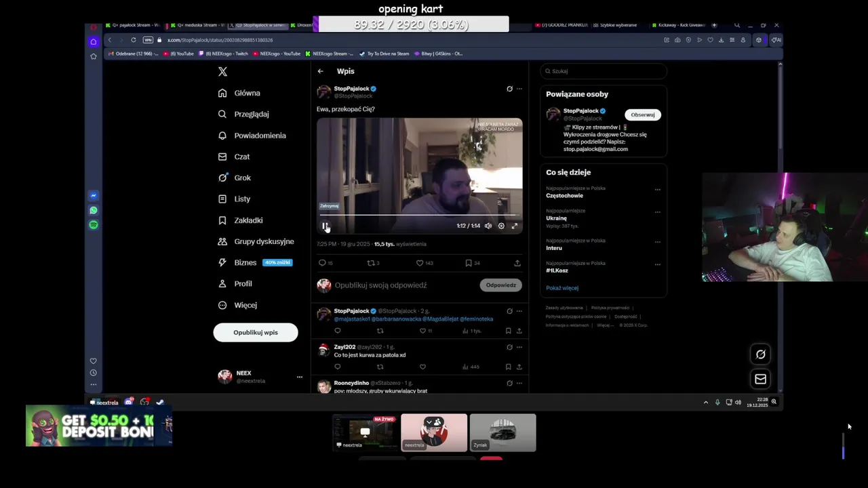Viewport: 868px width, 488px height.
Task: Expand the Więcej menu in the sidebar
Action: click(x=237, y=305)
